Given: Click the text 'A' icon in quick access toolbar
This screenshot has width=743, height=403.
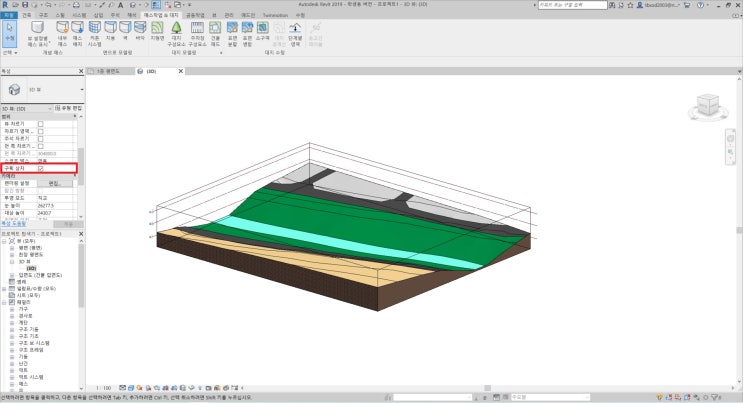Looking at the screenshot, I should pos(120,5).
